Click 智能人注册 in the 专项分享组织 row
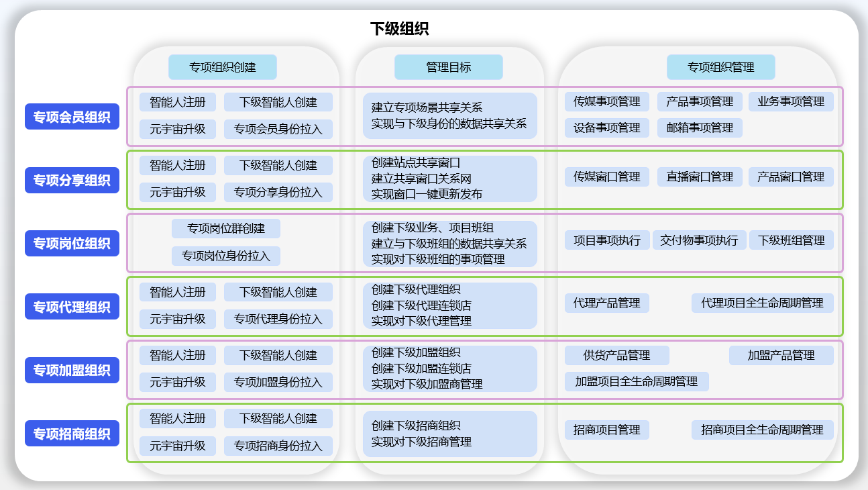868x490 pixels. pyautogui.click(x=178, y=165)
